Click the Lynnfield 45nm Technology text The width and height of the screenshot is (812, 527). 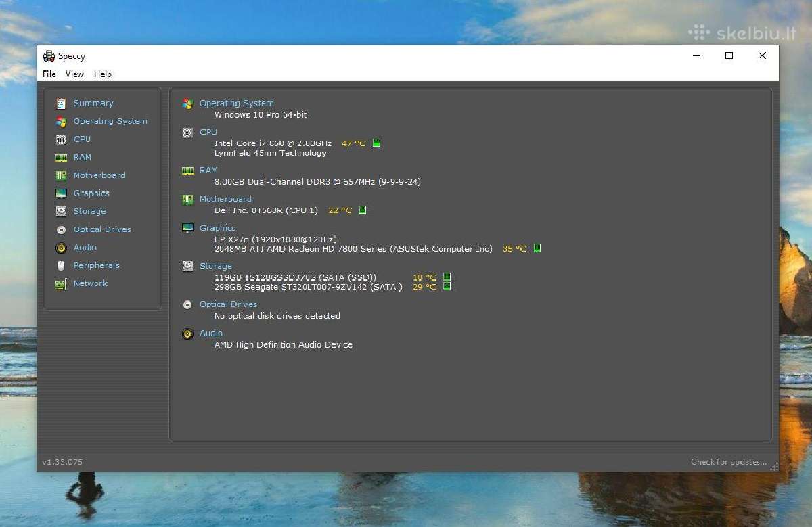271,153
